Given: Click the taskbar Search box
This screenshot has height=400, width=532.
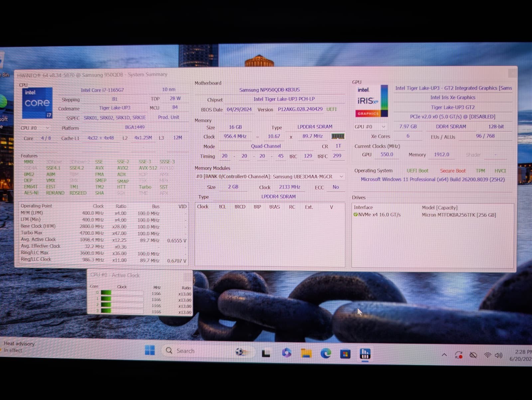Looking at the screenshot, I should click(x=208, y=351).
